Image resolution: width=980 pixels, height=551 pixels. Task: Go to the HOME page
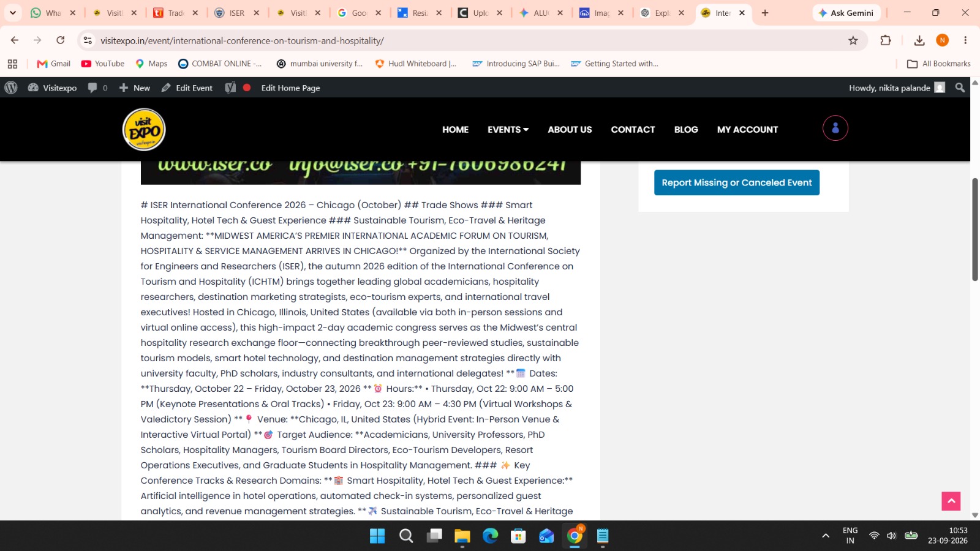pyautogui.click(x=455, y=129)
